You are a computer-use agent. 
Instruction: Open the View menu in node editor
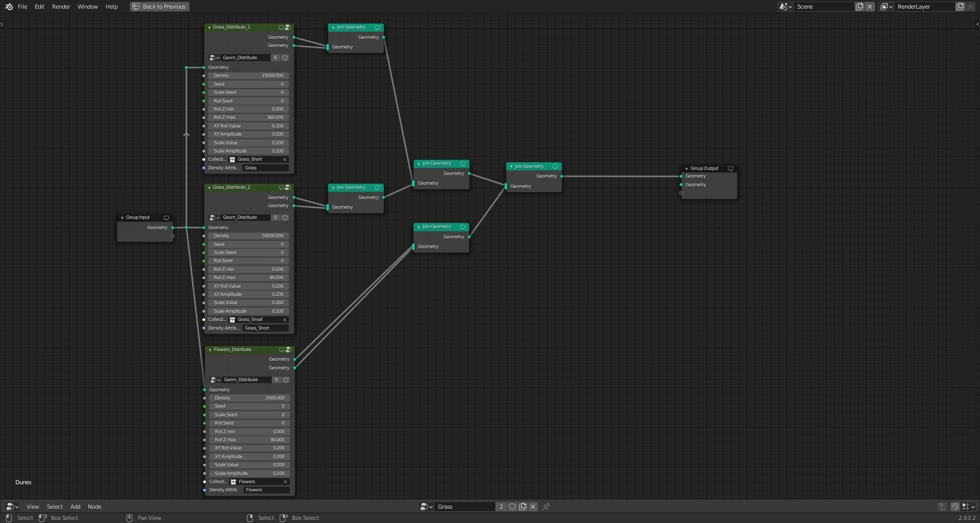33,507
